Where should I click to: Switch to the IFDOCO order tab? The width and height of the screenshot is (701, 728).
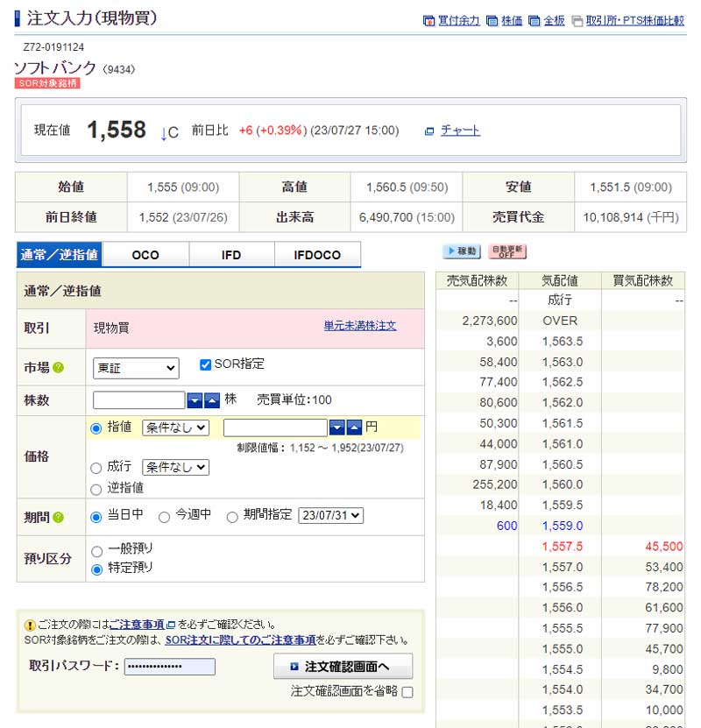click(317, 254)
